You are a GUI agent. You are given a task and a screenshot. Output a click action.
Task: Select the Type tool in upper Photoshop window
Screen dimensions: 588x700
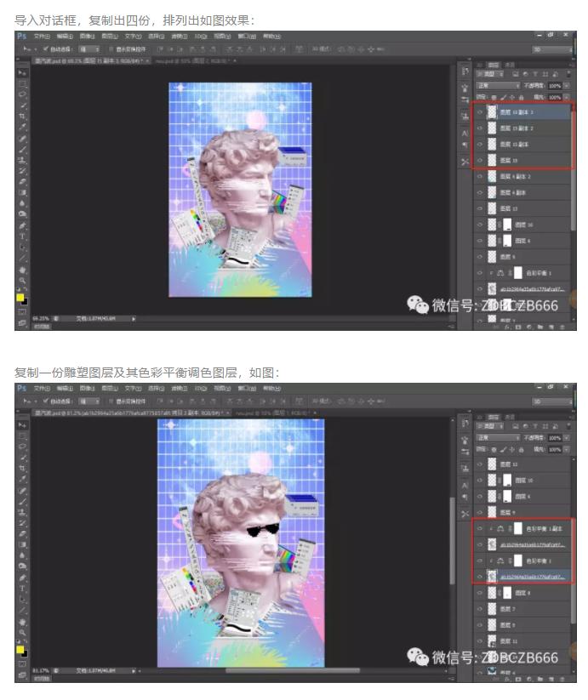22,236
